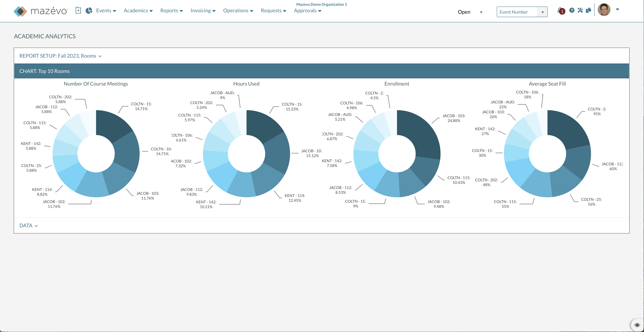644x332 pixels.
Task: Open help via the question mark icon
Action: tap(572, 10)
